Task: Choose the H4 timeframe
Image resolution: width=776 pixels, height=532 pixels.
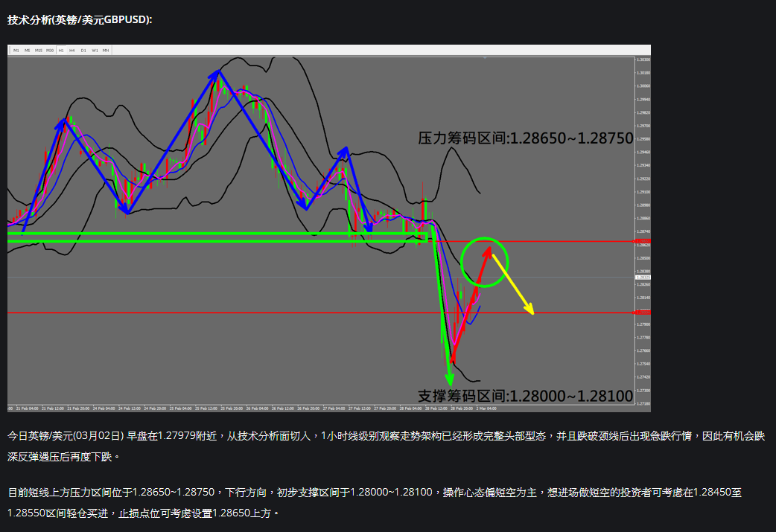Action: 72,51
